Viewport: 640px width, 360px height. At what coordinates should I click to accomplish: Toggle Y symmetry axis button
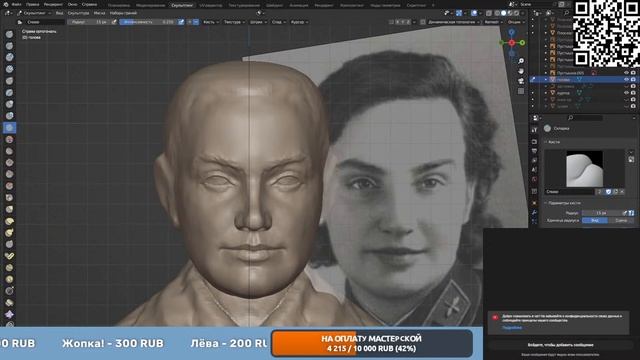[403, 22]
